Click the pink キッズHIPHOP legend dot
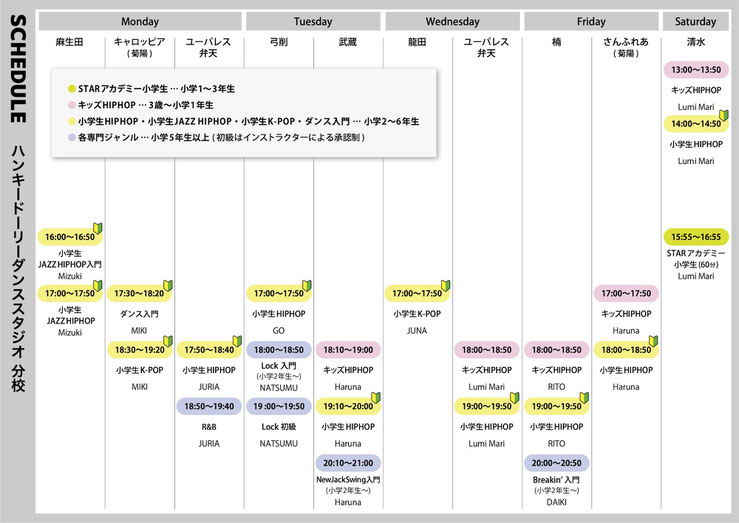Screen dimensions: 739x523 [72, 105]
